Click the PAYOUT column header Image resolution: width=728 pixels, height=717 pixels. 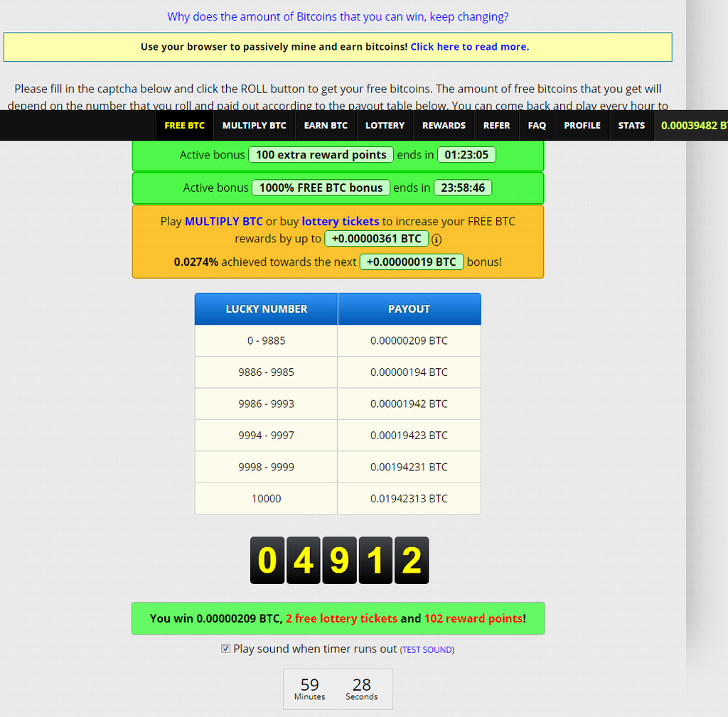(x=409, y=309)
